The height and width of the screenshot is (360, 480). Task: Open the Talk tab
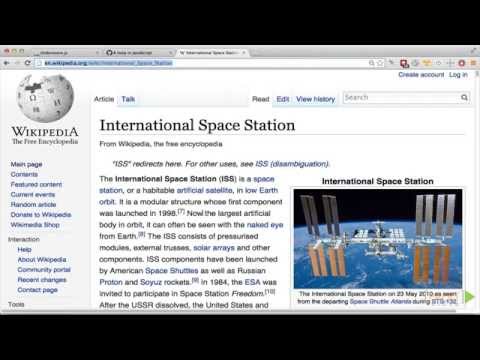click(x=128, y=99)
